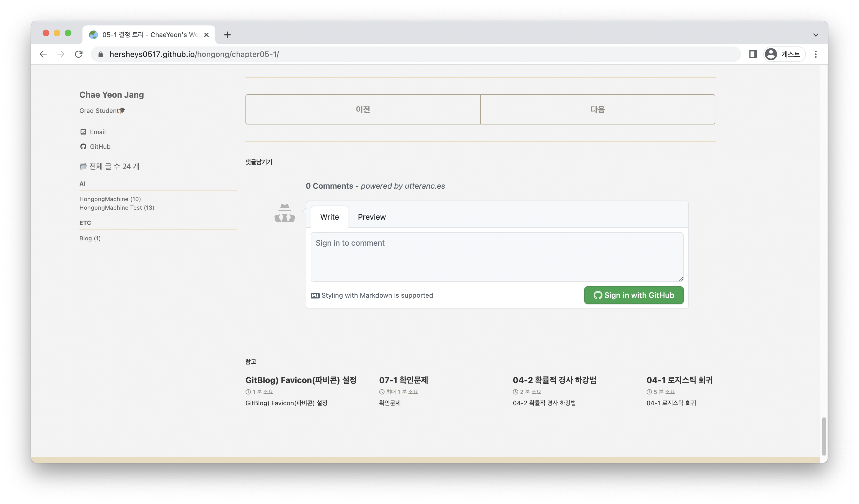Open 04-2 확률적 경사 하강법 post title

coord(554,380)
